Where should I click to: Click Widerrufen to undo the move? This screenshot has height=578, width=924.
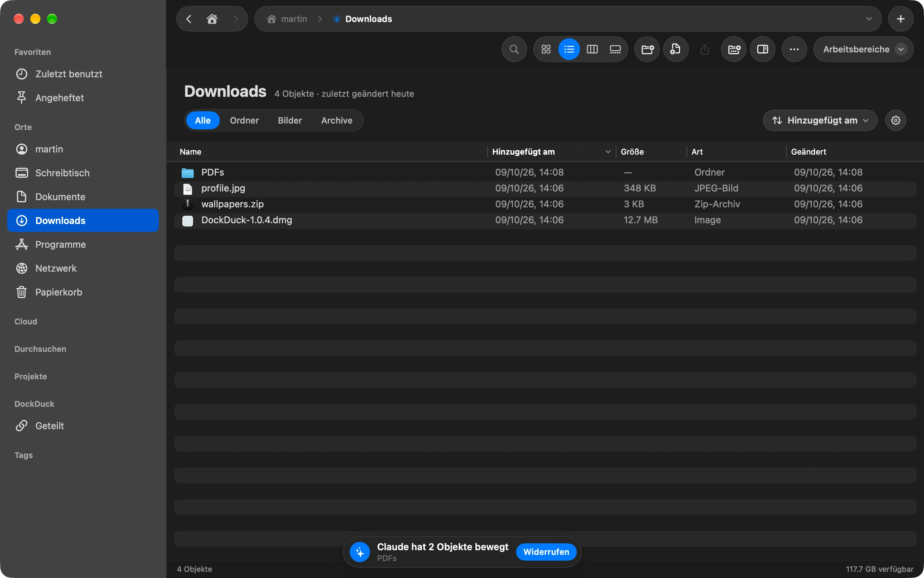click(546, 552)
